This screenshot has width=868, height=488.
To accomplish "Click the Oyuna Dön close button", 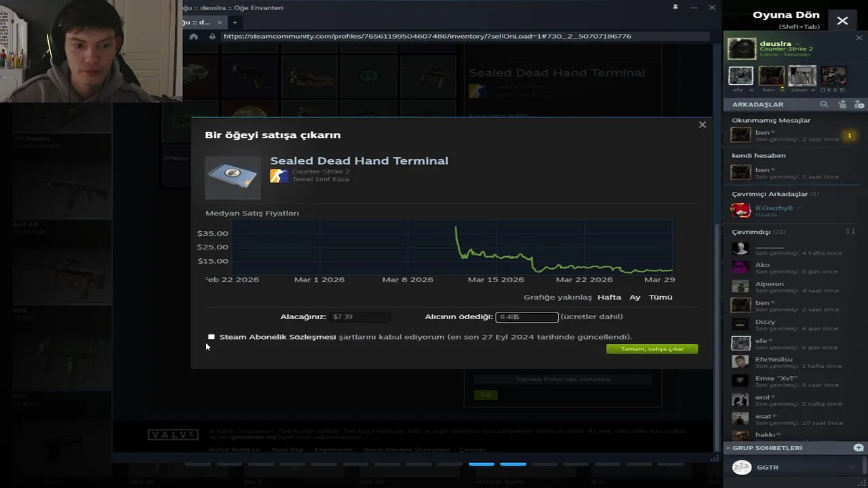I will pos(842,21).
